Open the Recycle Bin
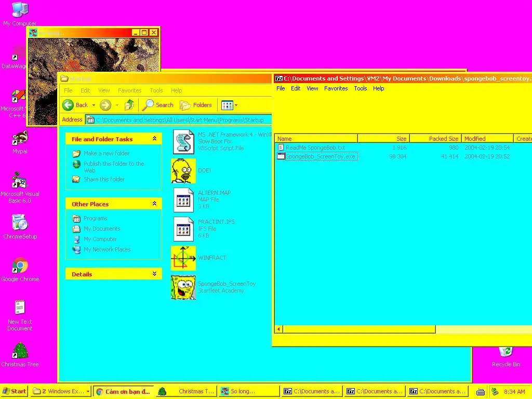Image resolution: width=532 pixels, height=399 pixels. (x=506, y=357)
